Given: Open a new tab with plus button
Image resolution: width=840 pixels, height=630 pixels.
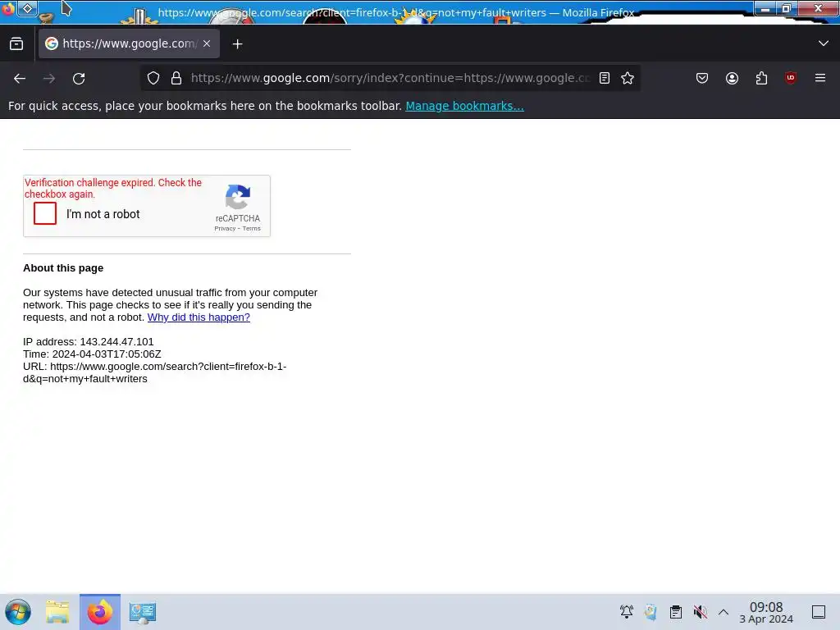Looking at the screenshot, I should pyautogui.click(x=237, y=44).
